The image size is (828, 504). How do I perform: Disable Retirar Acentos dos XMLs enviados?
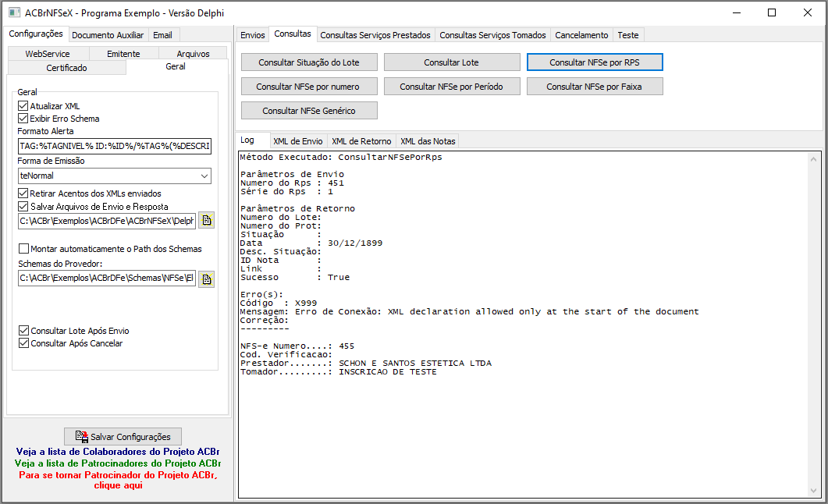point(23,193)
